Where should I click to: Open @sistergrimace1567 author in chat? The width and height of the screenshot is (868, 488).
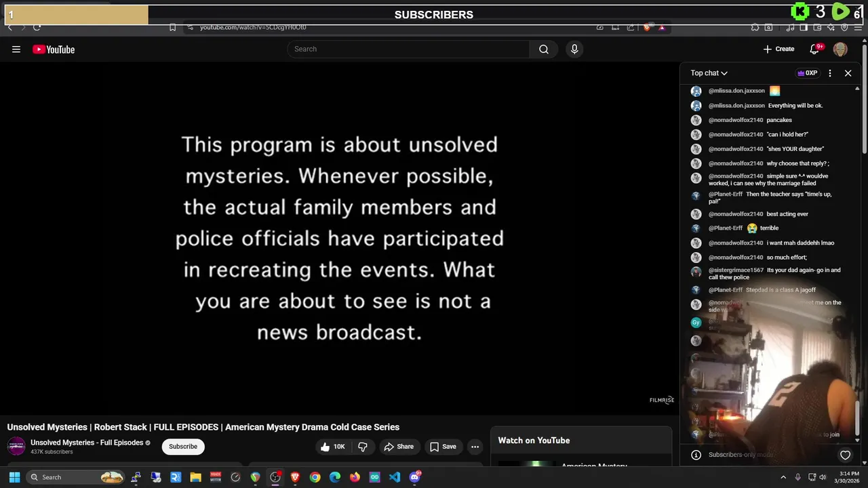tap(736, 270)
